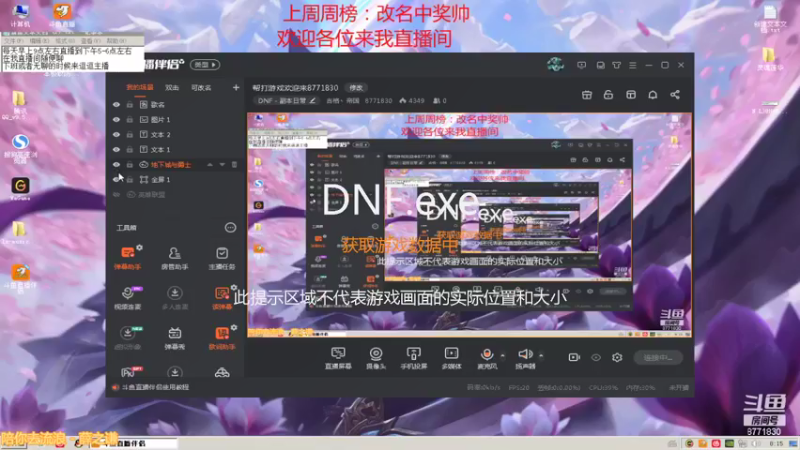Open the hamburger menu in the title bar
Screen dimensions: 800x450
633,65
